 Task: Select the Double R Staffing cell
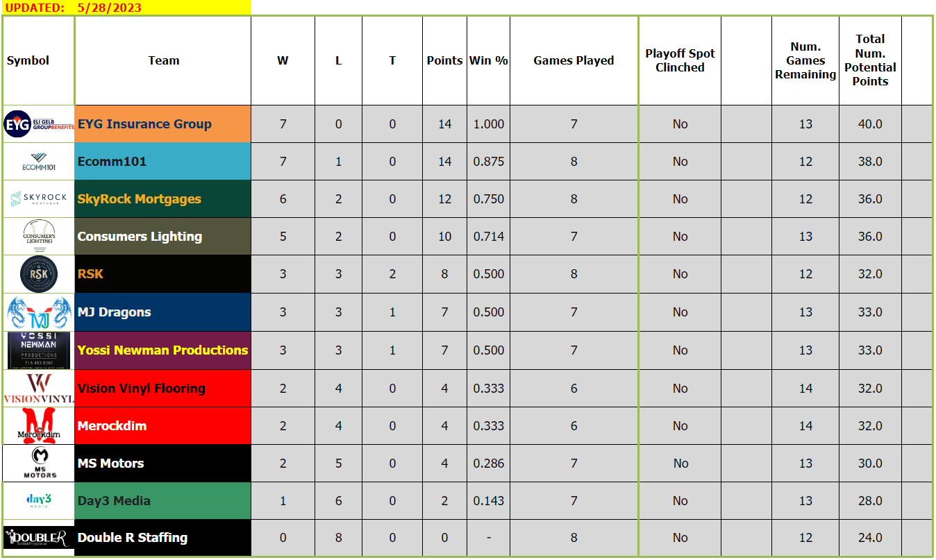(162, 538)
